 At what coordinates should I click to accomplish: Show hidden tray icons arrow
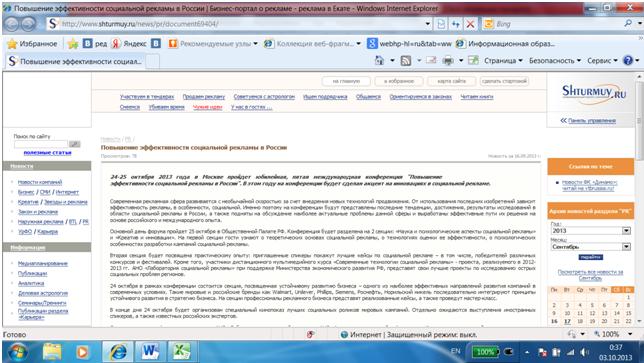point(526,352)
